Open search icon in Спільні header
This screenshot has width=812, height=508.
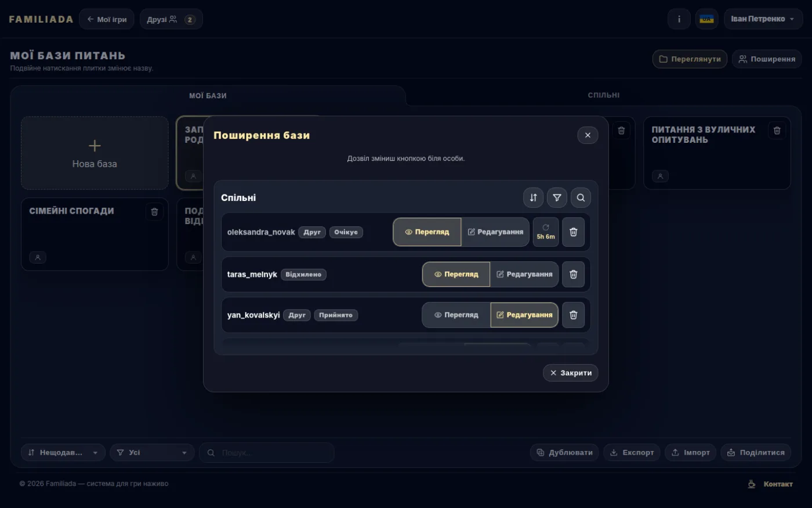tap(581, 197)
